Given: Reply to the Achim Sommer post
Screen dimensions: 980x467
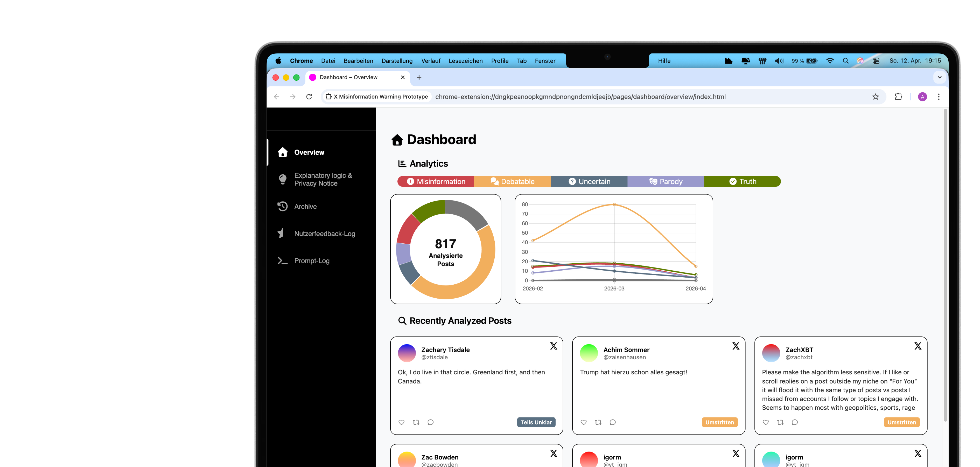Looking at the screenshot, I should point(612,422).
